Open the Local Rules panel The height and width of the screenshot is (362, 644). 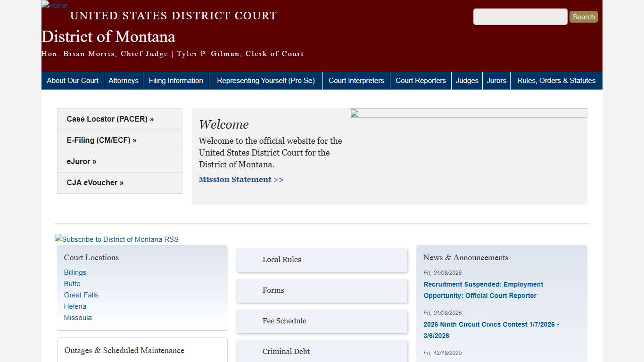(281, 260)
